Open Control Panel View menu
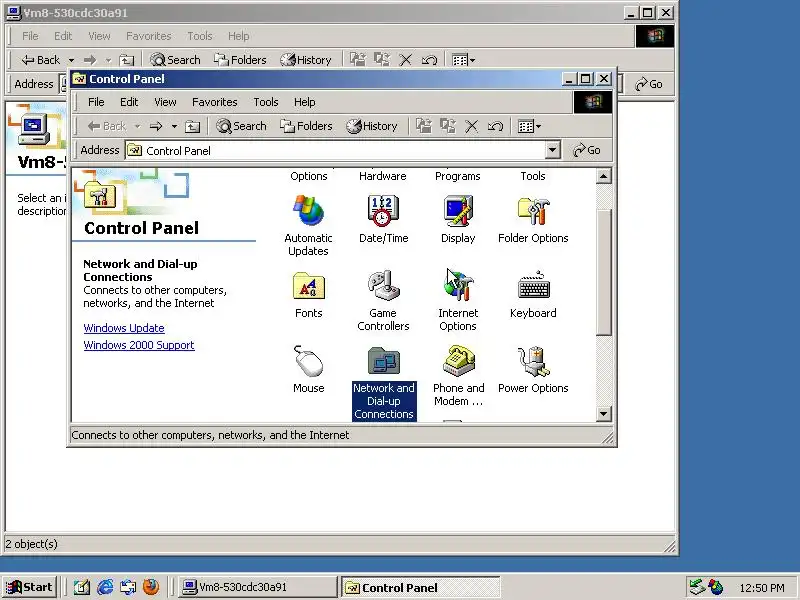 tap(165, 102)
